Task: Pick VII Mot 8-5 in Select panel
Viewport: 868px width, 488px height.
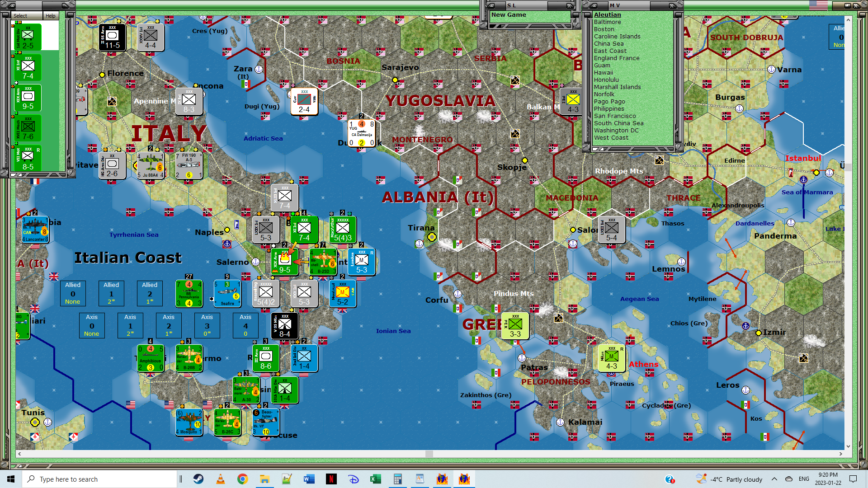Action: tap(28, 158)
